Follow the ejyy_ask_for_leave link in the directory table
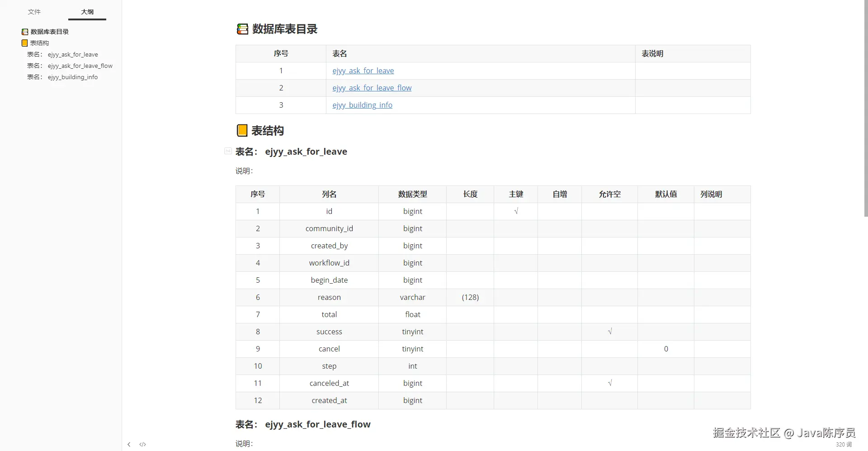The height and width of the screenshot is (451, 868). coord(363,71)
